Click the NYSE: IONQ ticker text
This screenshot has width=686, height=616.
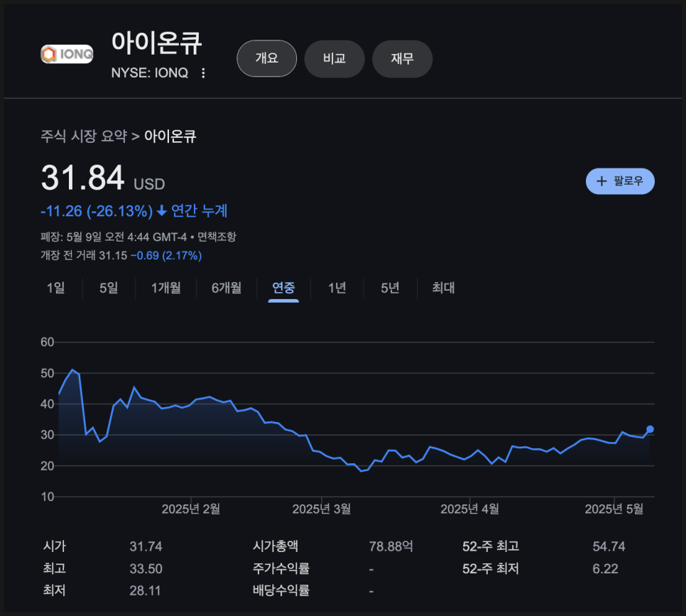click(150, 72)
